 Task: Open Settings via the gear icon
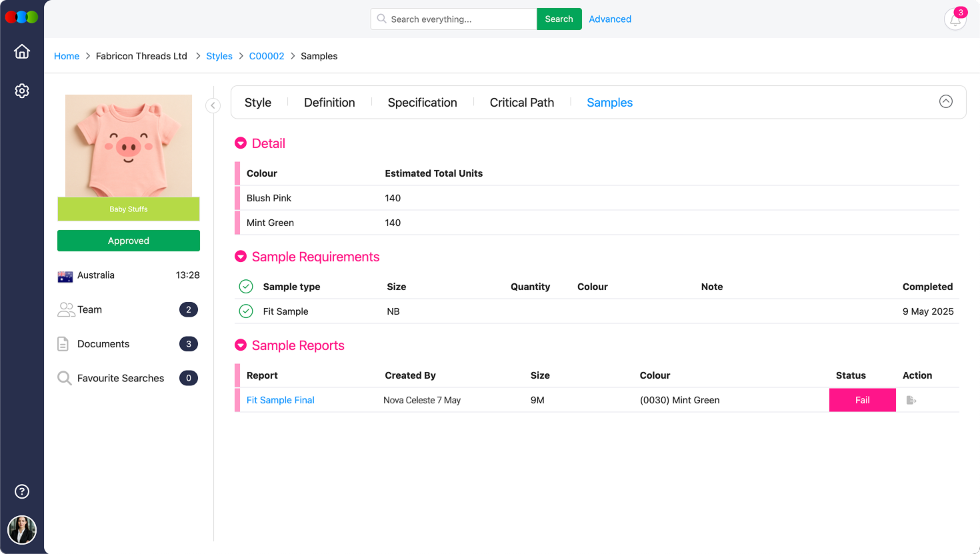[x=22, y=91]
